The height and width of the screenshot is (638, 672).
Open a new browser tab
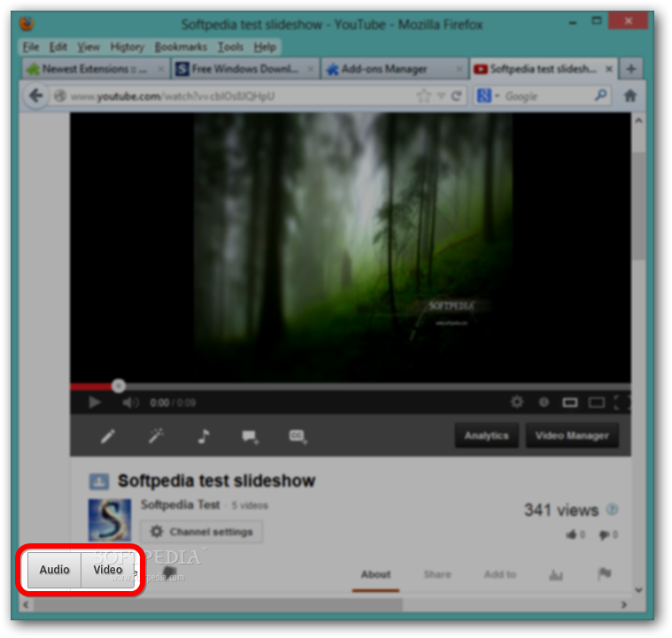630,69
